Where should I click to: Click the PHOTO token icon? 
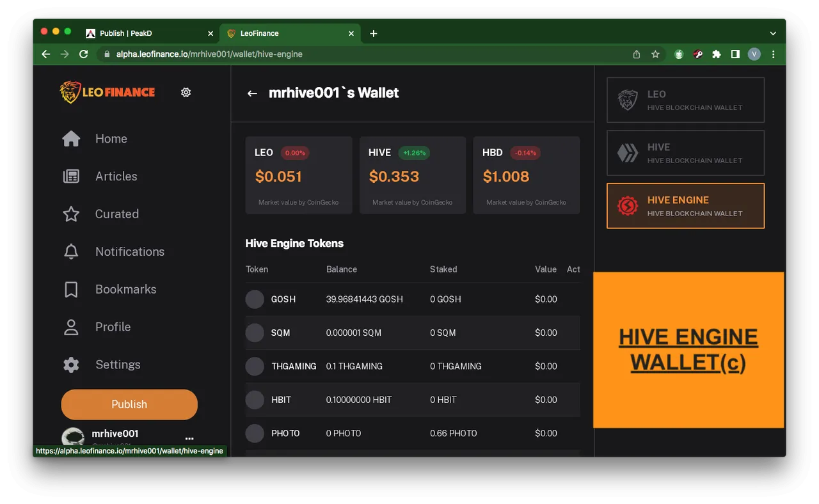click(x=255, y=433)
